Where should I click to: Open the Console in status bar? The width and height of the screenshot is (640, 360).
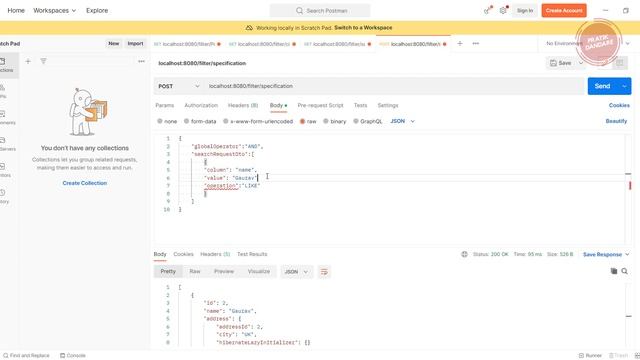point(73,356)
